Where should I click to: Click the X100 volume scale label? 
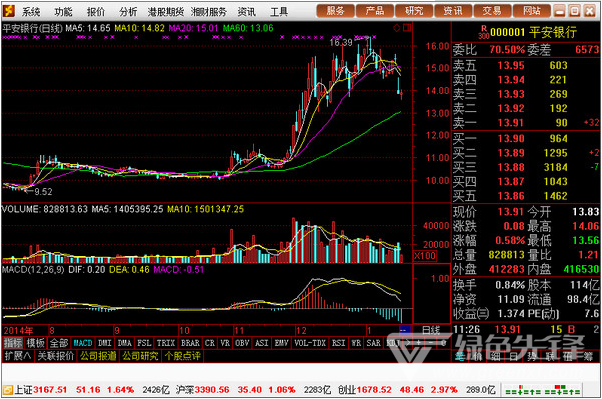pos(425,256)
